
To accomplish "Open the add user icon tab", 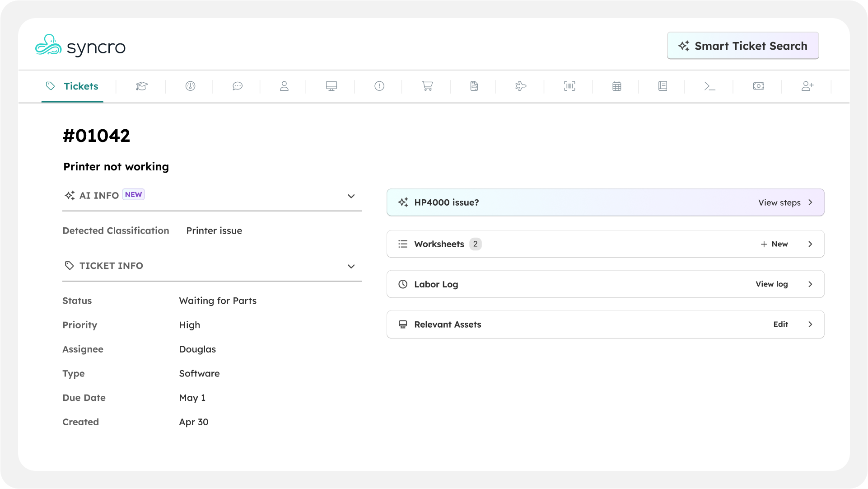I will 807,86.
